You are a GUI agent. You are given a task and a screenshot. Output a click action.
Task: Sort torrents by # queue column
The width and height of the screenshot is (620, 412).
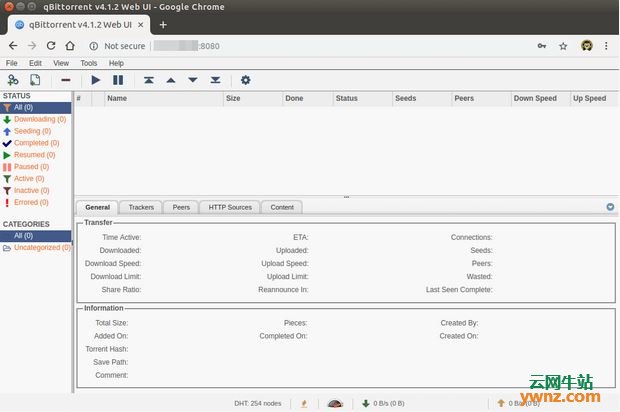coord(83,98)
